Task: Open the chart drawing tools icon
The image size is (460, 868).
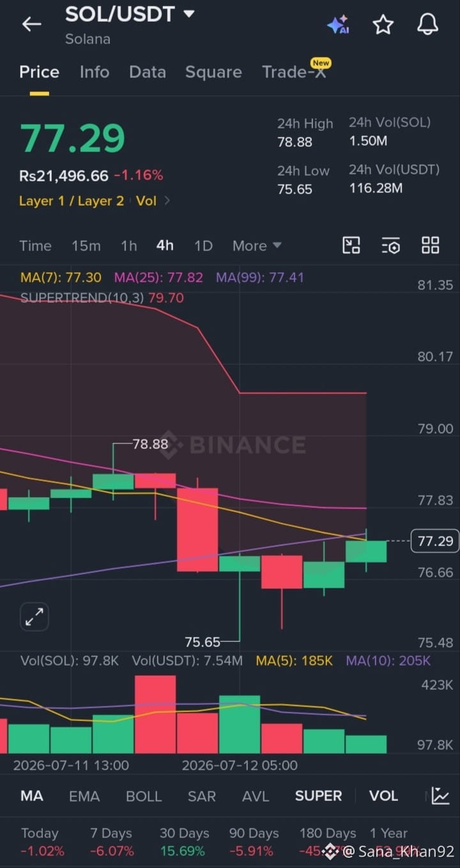Action: pos(351,245)
